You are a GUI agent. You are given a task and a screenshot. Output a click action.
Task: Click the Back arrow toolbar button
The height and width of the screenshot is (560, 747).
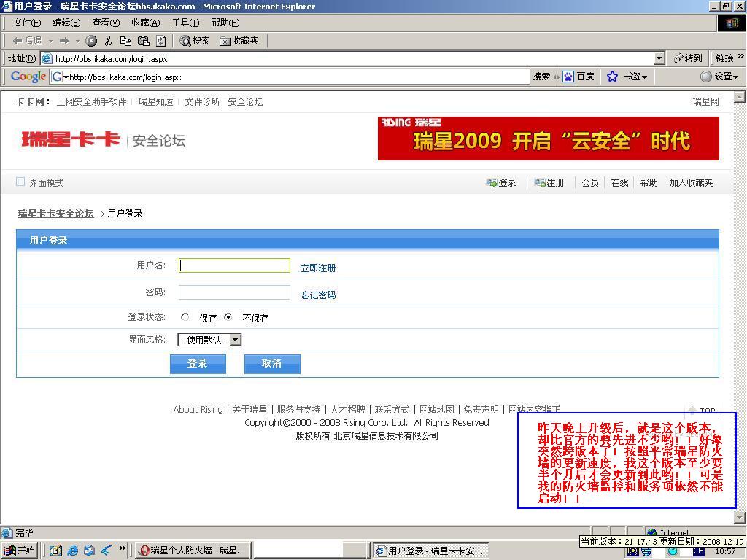(27, 41)
